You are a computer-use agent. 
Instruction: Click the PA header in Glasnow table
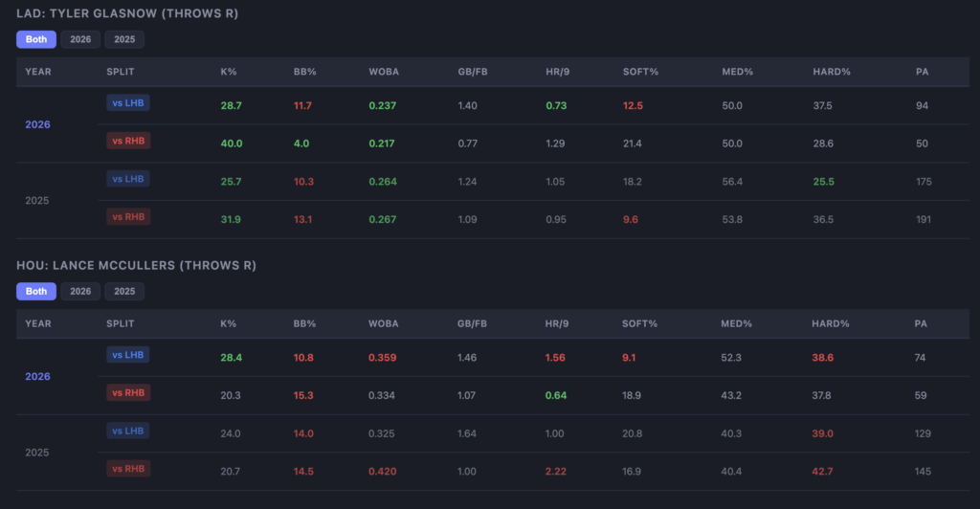(x=922, y=72)
